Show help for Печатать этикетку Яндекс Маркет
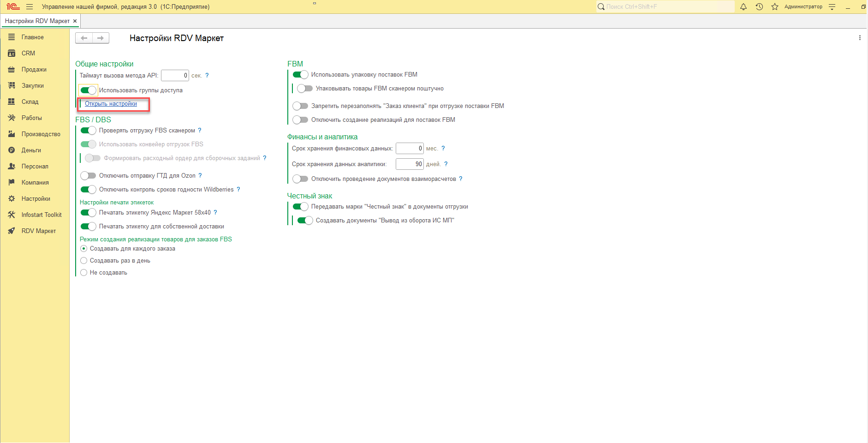This screenshot has width=868, height=443. (x=215, y=213)
